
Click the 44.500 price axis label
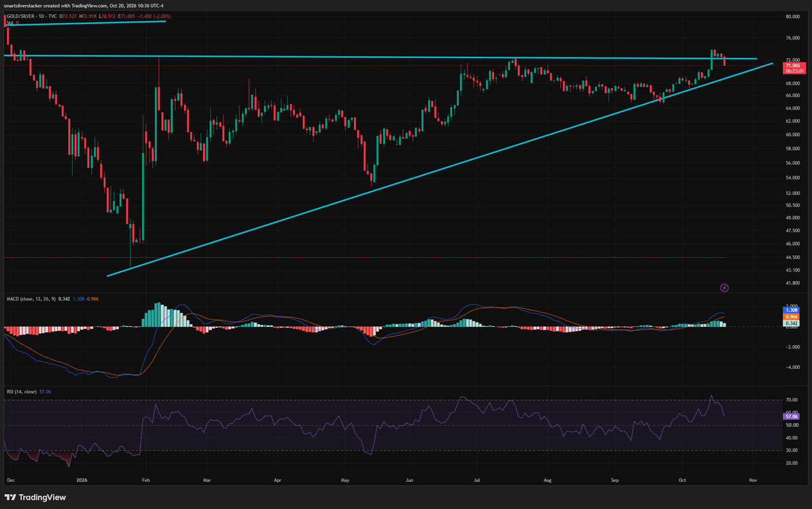793,257
